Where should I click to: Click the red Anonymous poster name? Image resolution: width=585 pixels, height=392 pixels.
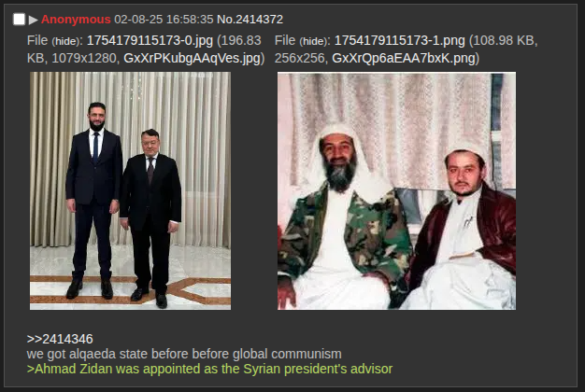[76, 20]
